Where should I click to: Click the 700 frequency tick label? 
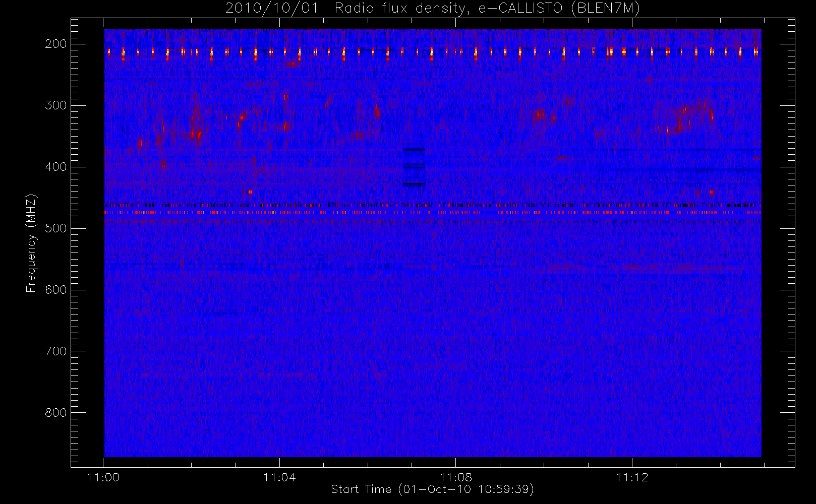[x=56, y=351]
